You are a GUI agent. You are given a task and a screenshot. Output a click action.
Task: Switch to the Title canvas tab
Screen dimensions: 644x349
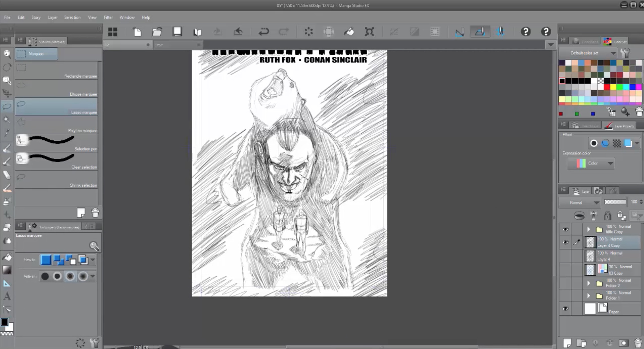[x=177, y=45]
